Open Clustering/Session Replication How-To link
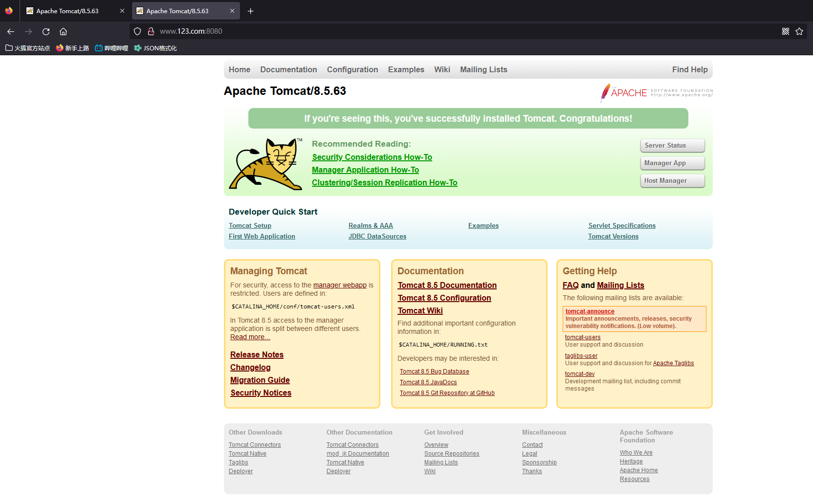Image resolution: width=813 pixels, height=504 pixels. coord(385,182)
